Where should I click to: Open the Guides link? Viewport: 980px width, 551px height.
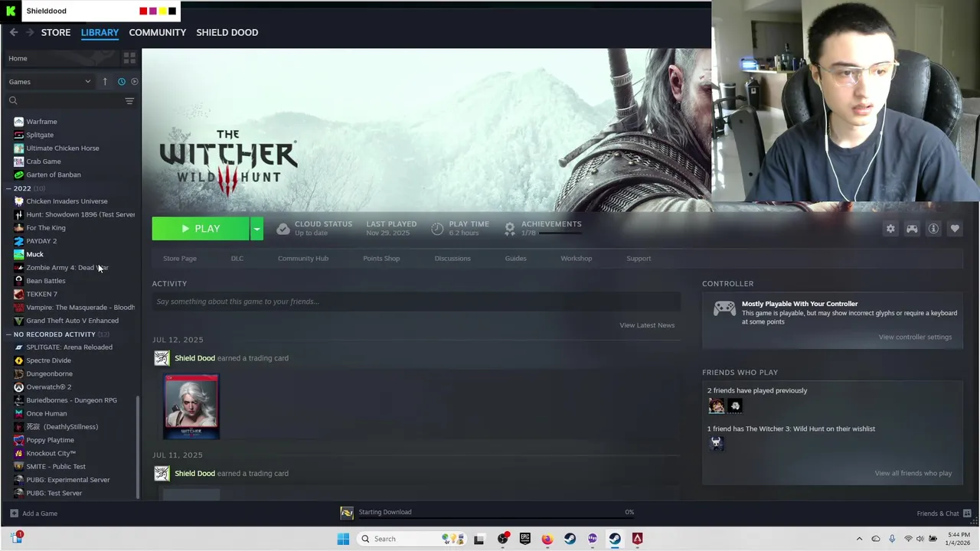tap(515, 259)
